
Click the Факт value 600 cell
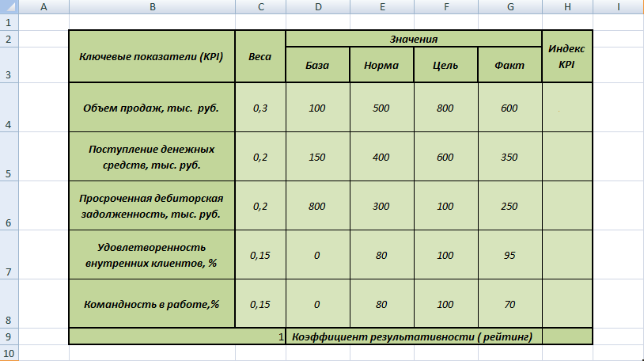pos(510,107)
